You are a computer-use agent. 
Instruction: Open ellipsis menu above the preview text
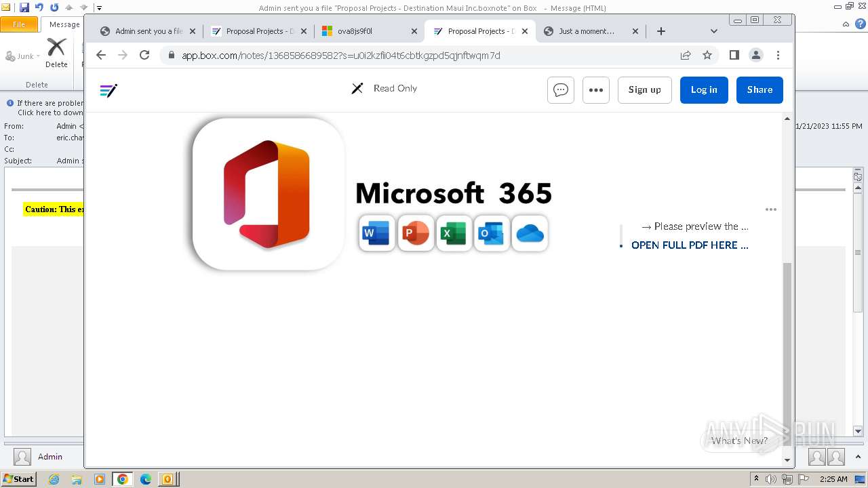[x=771, y=209]
